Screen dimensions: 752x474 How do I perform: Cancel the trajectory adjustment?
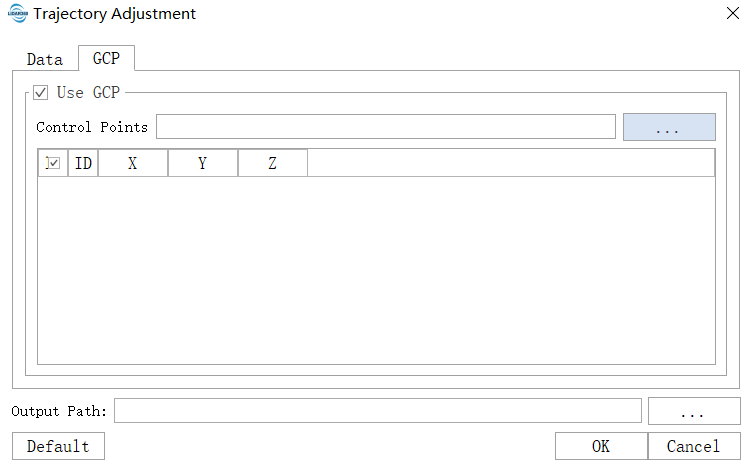tap(694, 446)
